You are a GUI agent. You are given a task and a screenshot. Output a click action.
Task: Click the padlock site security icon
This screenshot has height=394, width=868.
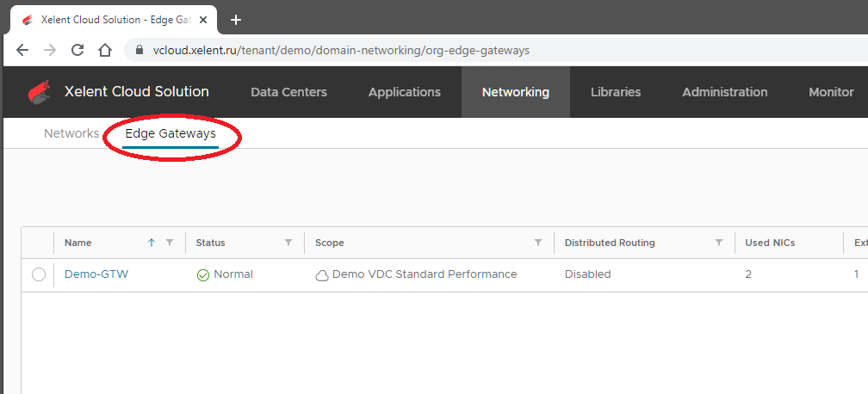click(x=139, y=51)
